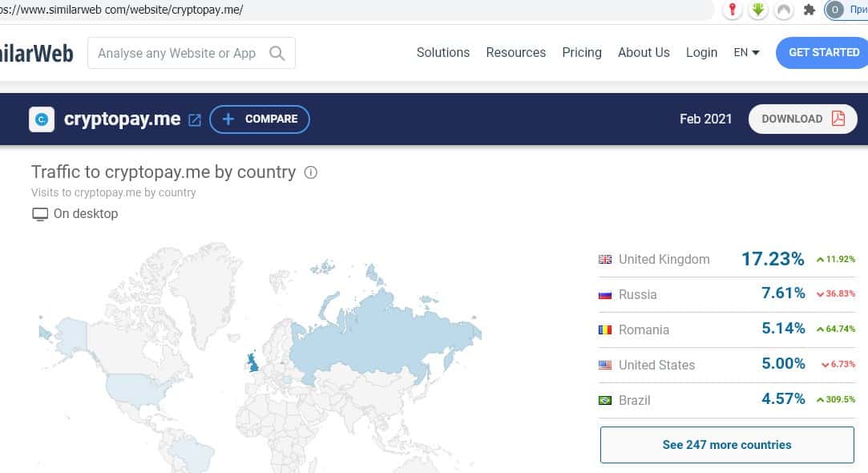Click United Kingdom on the world map
The width and height of the screenshot is (868, 473).
point(252,362)
